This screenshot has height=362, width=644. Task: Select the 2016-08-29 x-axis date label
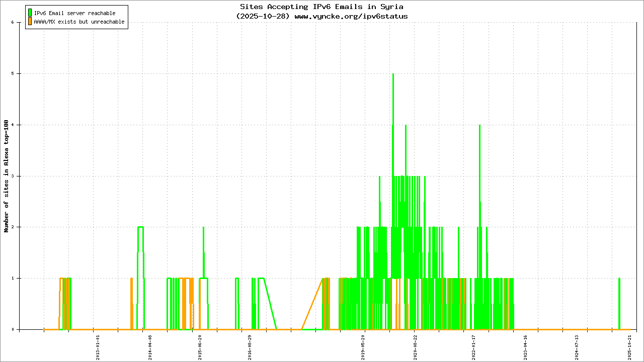click(250, 347)
